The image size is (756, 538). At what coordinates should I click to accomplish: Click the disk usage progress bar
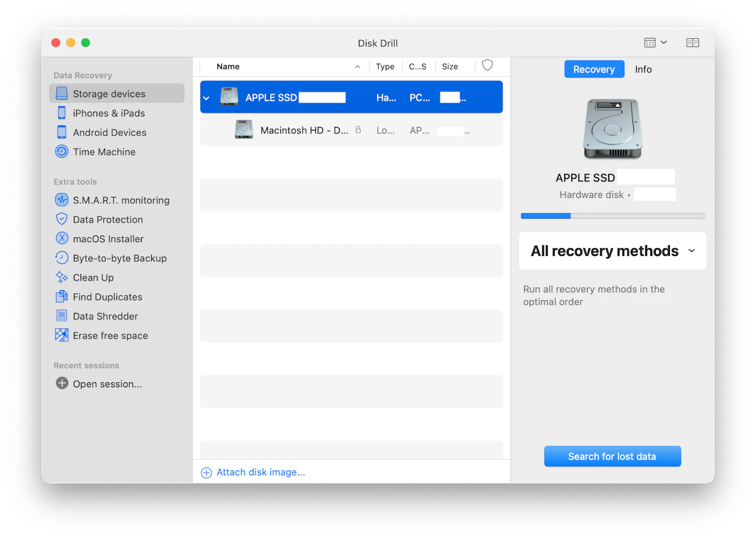pyautogui.click(x=612, y=216)
